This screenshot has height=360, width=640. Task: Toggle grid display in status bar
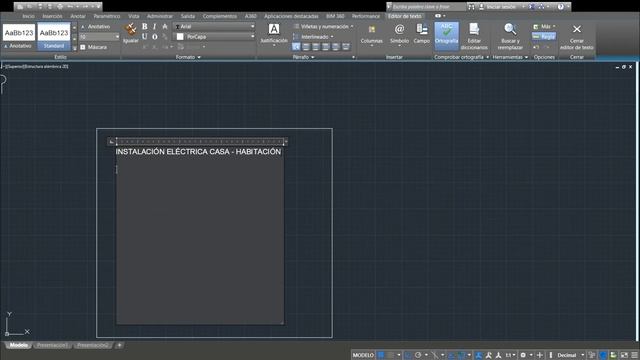pyautogui.click(x=381, y=355)
